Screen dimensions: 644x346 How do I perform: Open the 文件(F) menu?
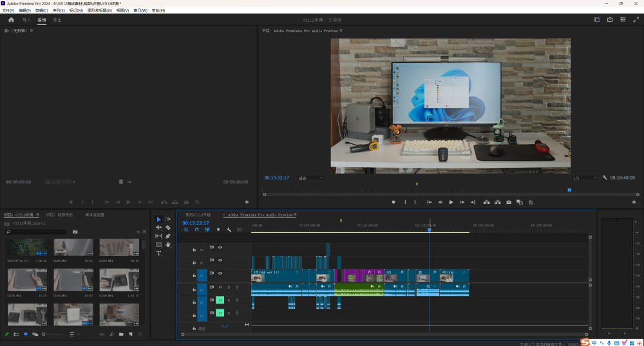(8, 10)
